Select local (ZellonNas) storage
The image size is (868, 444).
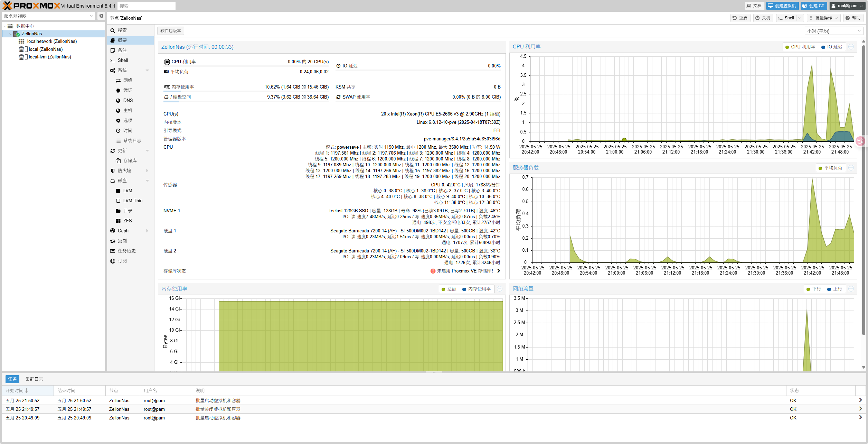click(45, 49)
